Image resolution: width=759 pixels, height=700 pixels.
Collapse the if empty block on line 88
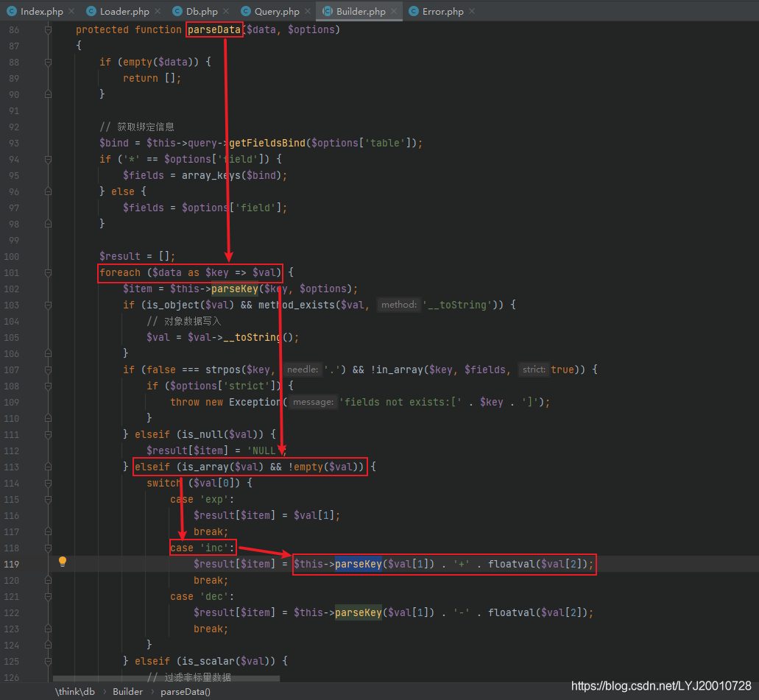(48, 63)
